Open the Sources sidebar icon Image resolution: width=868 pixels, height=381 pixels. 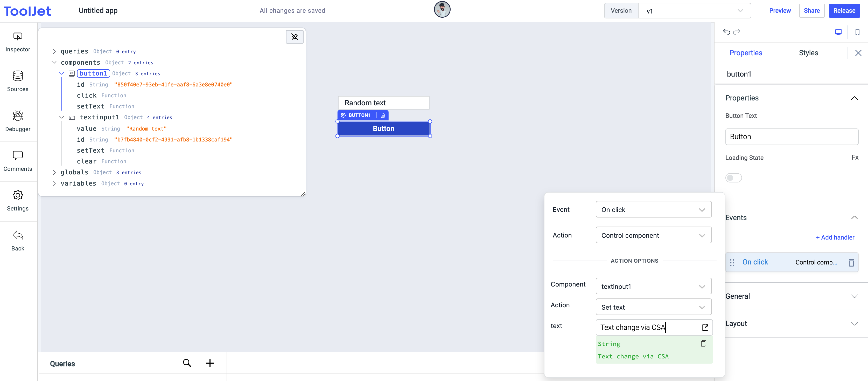(x=18, y=81)
